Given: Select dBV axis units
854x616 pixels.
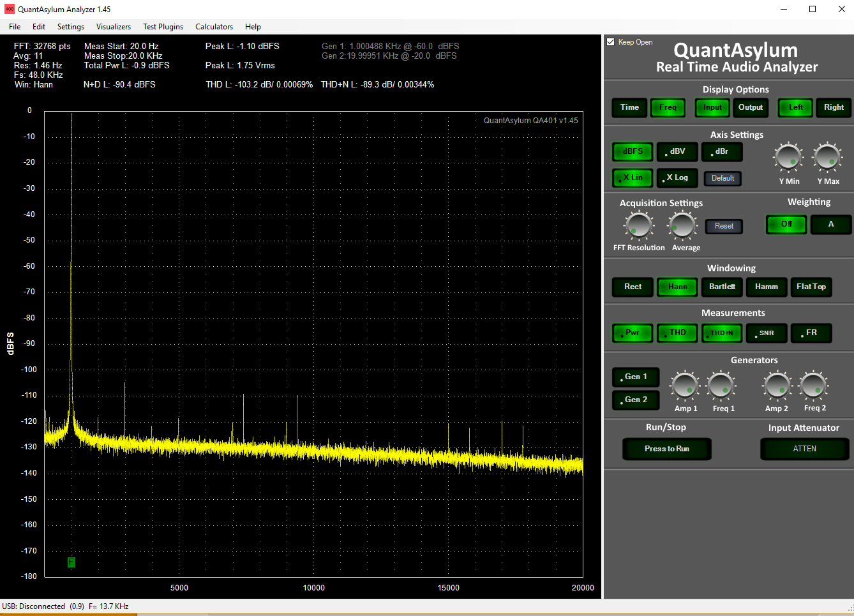Looking at the screenshot, I should (x=677, y=151).
